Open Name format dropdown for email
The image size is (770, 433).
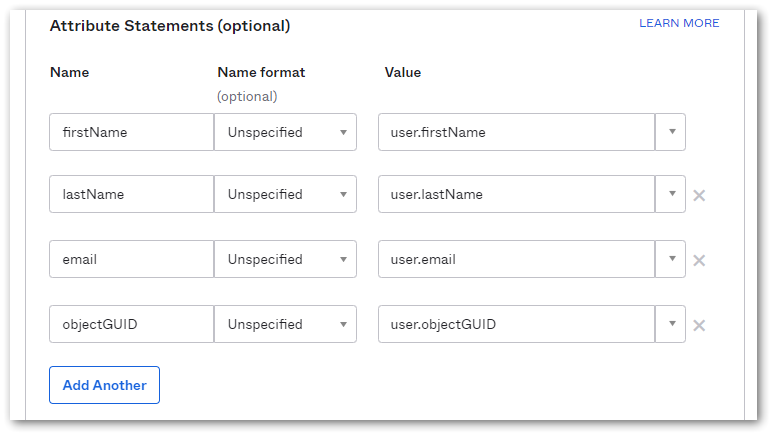point(286,259)
